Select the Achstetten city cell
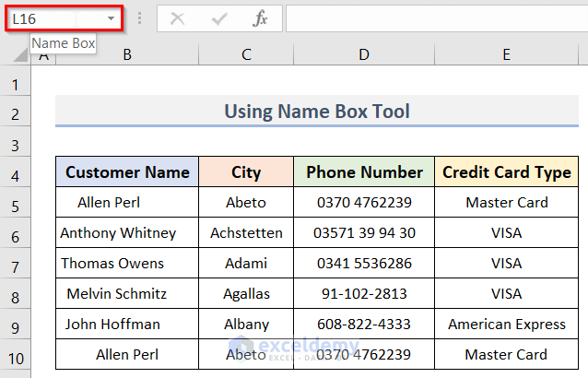The height and width of the screenshot is (378, 588). point(246,233)
